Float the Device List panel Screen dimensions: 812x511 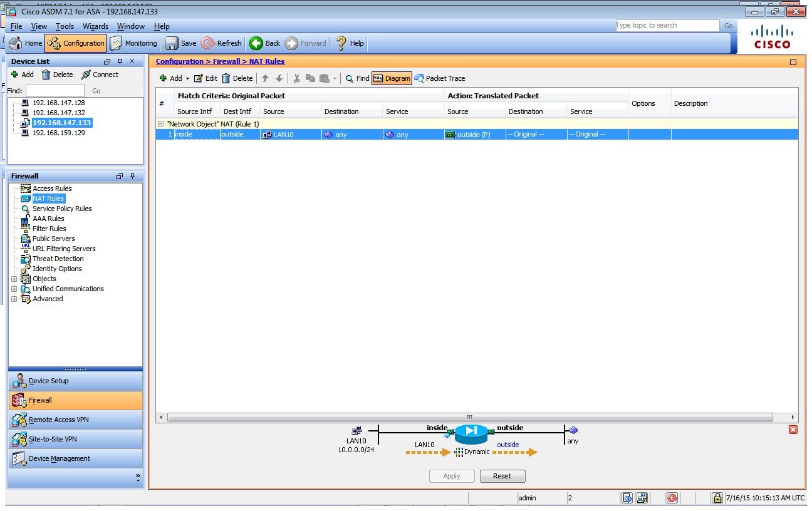pyautogui.click(x=107, y=61)
